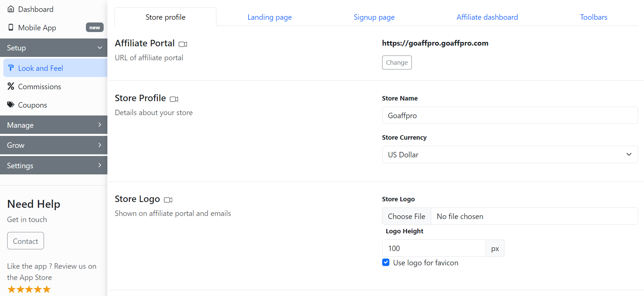
Task: Switch to the Landing page tab
Action: [269, 17]
